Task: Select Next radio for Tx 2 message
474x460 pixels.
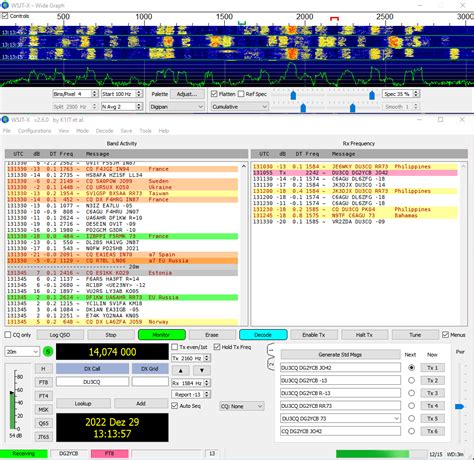Action: coord(411,380)
